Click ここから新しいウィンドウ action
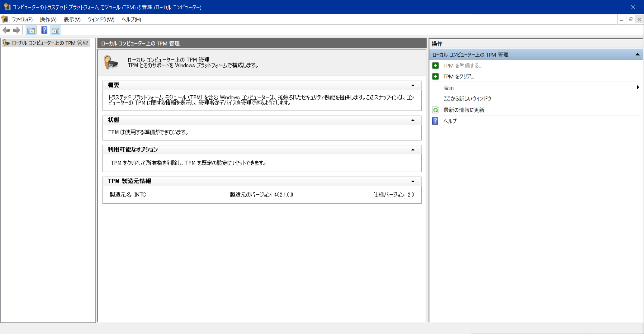 point(467,99)
